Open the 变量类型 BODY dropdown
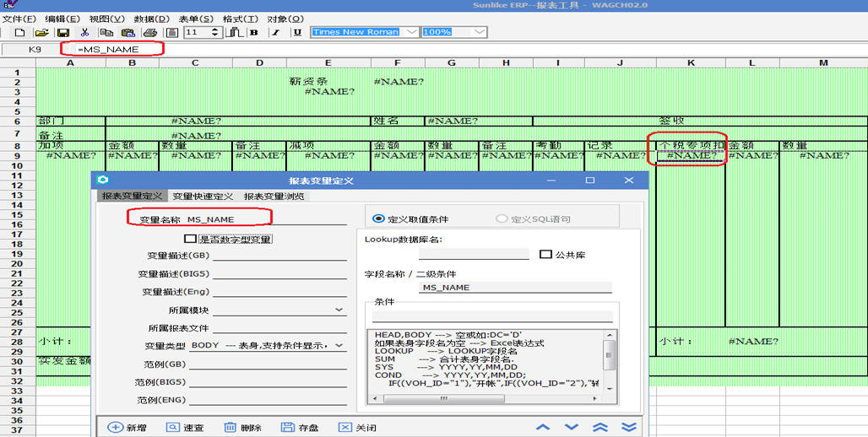The width and height of the screenshot is (868, 437). (x=339, y=345)
